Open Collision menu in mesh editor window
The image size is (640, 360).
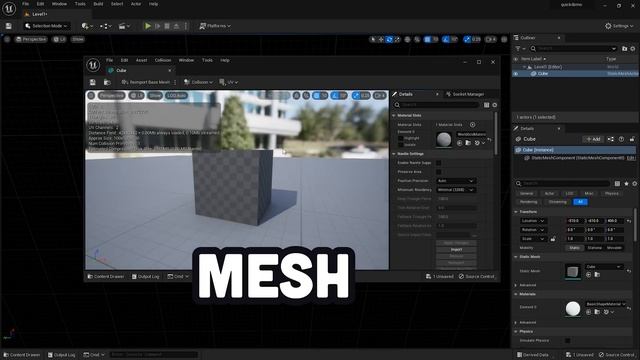pyautogui.click(x=163, y=60)
